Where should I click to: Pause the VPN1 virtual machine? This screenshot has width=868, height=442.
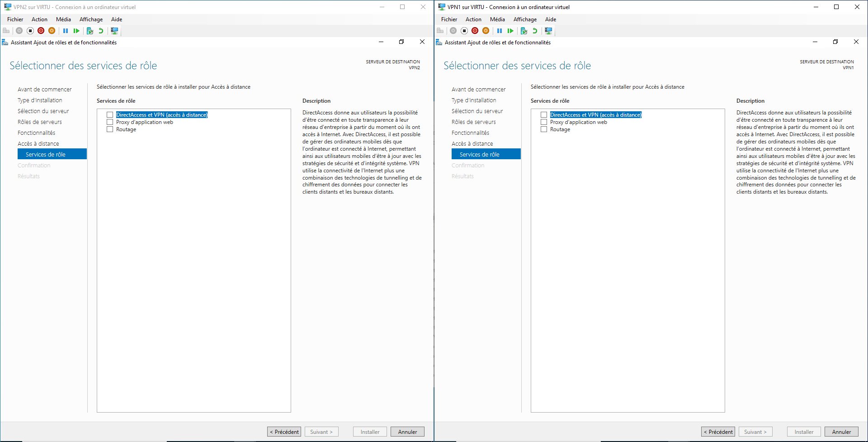click(500, 31)
